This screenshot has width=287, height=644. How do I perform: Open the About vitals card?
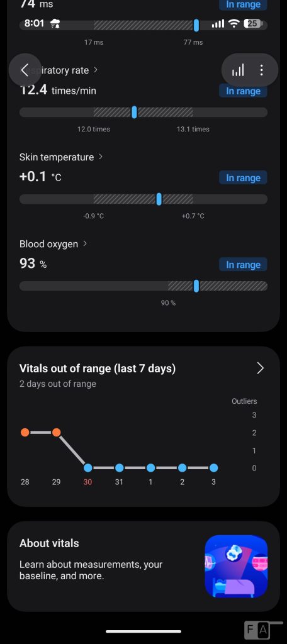(x=143, y=567)
